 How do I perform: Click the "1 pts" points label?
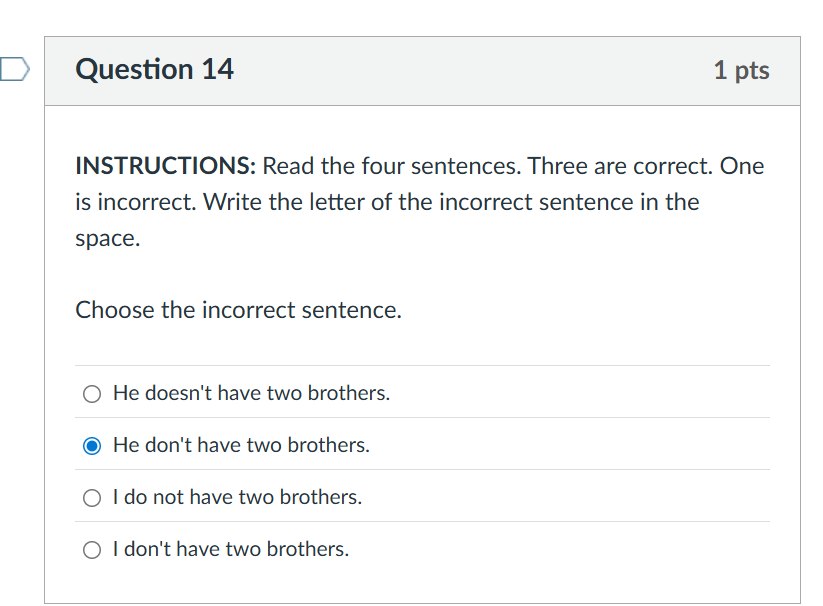(741, 70)
